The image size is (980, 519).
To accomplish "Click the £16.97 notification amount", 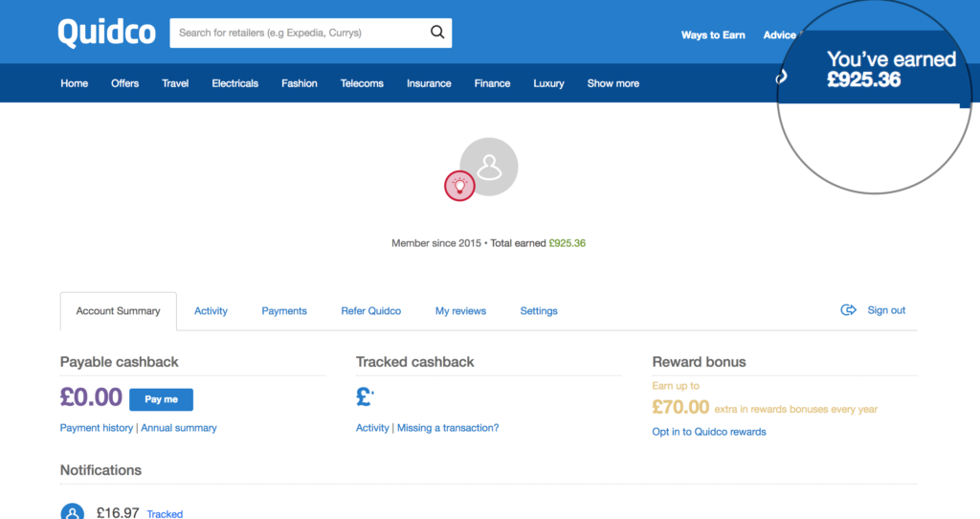I will pyautogui.click(x=118, y=512).
